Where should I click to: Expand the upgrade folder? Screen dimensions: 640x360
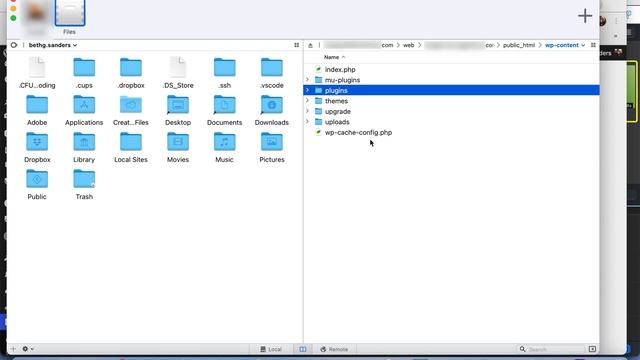(307, 111)
